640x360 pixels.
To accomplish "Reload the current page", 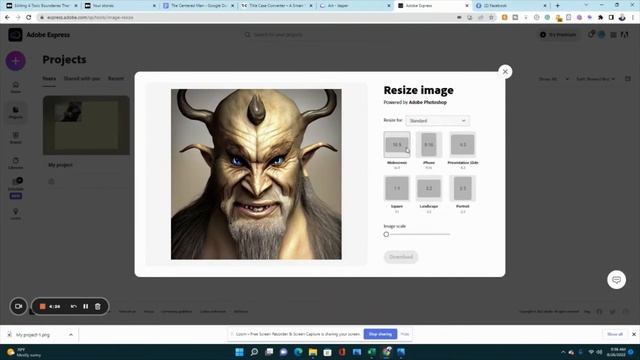I will point(29,18).
